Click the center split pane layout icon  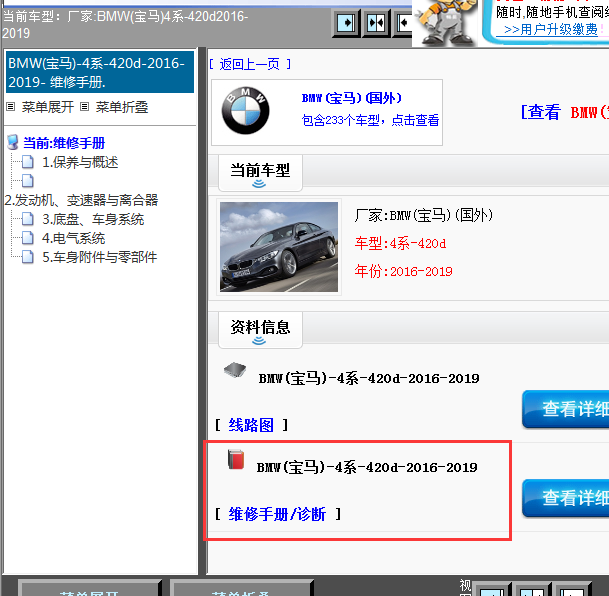click(376, 23)
